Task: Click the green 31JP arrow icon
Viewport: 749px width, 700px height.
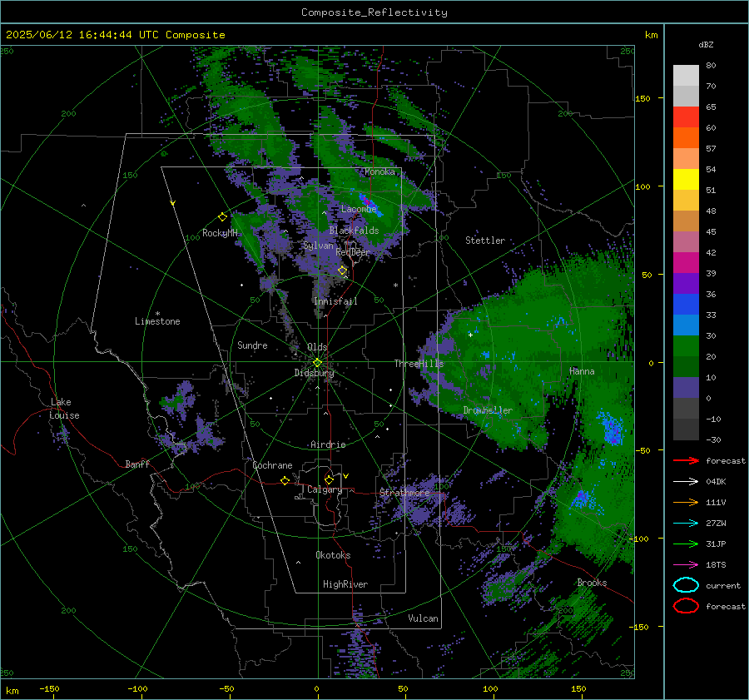Action: [686, 544]
